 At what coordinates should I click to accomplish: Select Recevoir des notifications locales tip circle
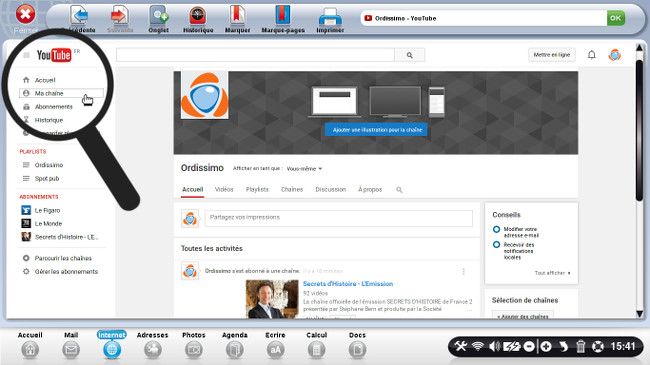pos(496,245)
